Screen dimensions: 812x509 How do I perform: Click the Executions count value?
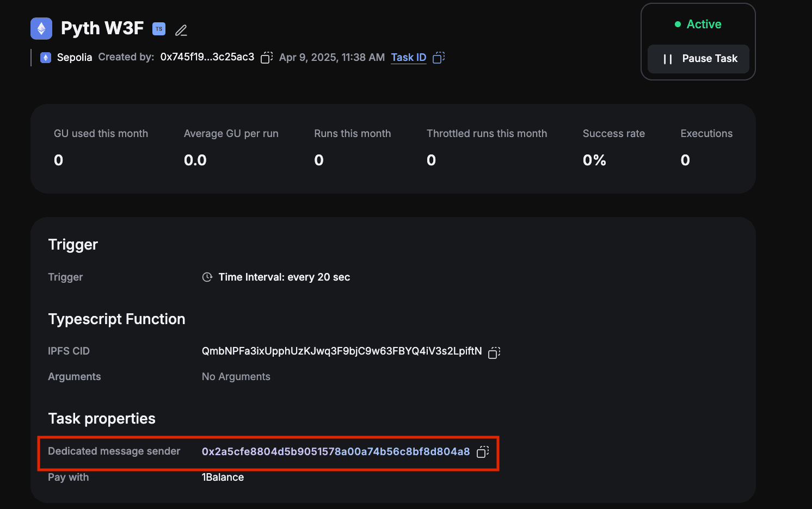[685, 160]
